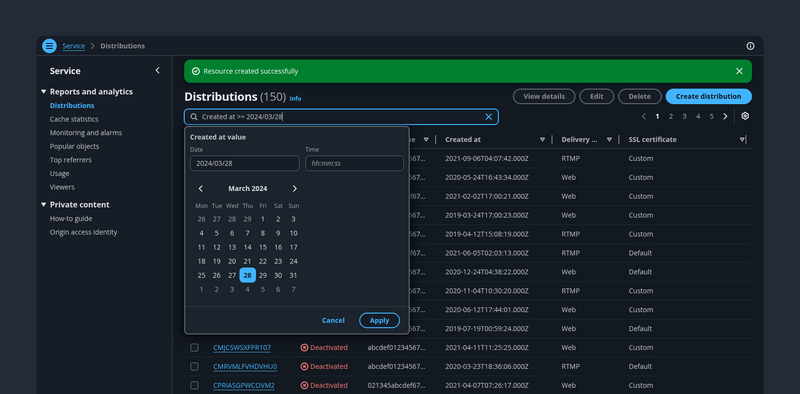
Task: Open Monitoring and alarms sidebar item
Action: click(x=86, y=133)
